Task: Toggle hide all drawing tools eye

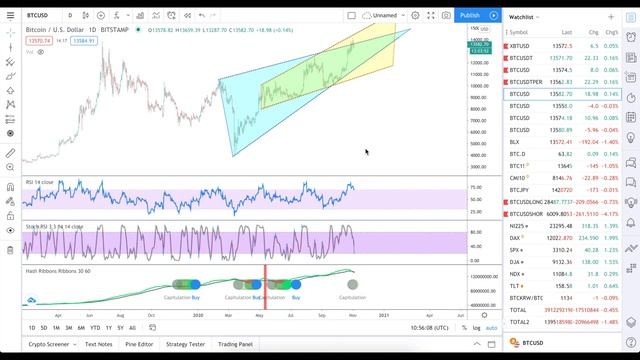Action: [11, 231]
